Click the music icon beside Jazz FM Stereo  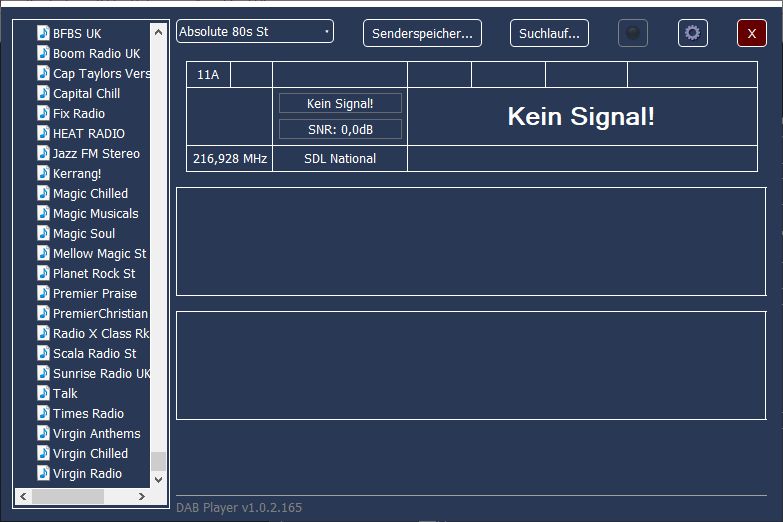point(43,153)
